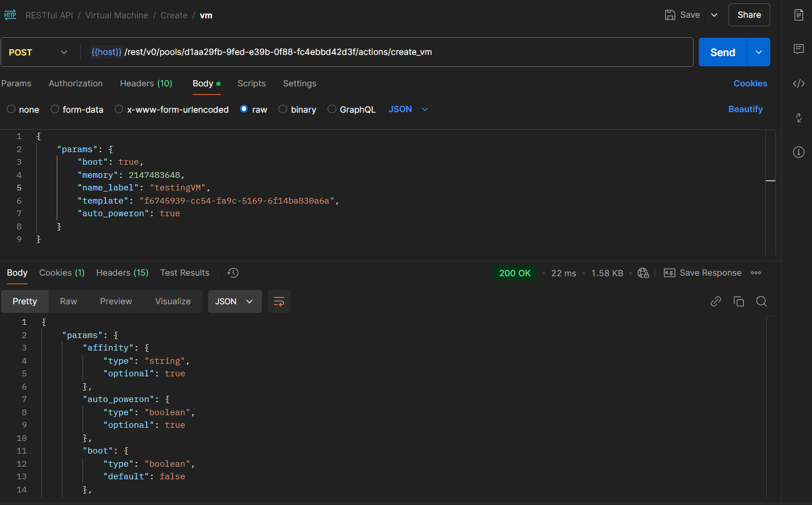
Task: Switch to the Authorization tab
Action: (75, 83)
